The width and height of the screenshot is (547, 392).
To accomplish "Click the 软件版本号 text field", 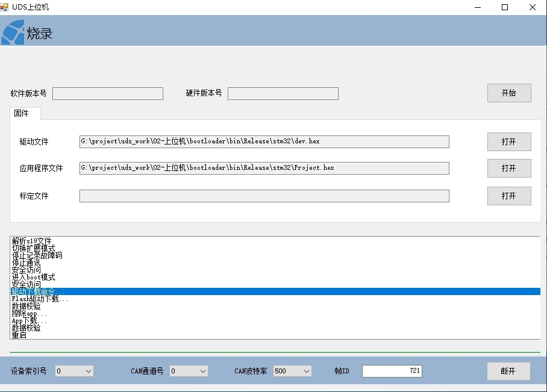I will (107, 93).
